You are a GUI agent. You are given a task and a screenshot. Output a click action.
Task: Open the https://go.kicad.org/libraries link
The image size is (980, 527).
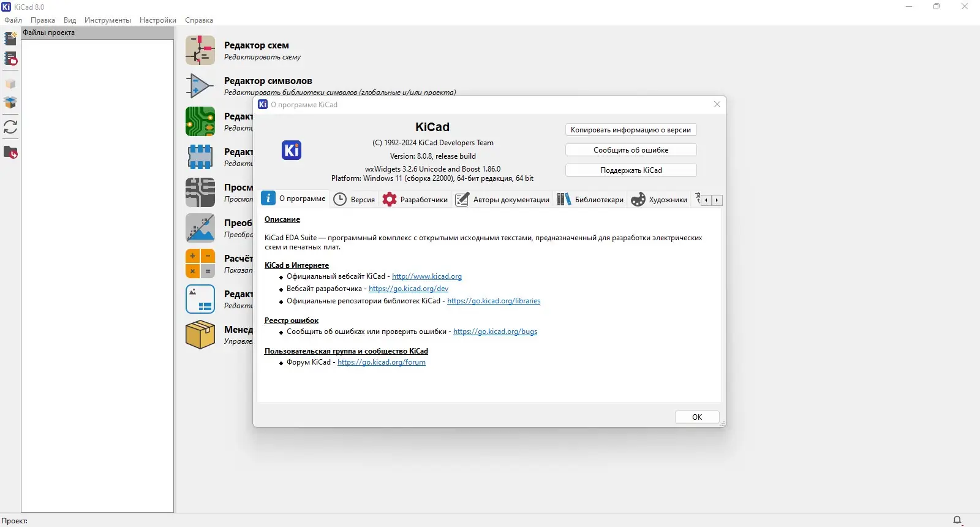click(494, 301)
